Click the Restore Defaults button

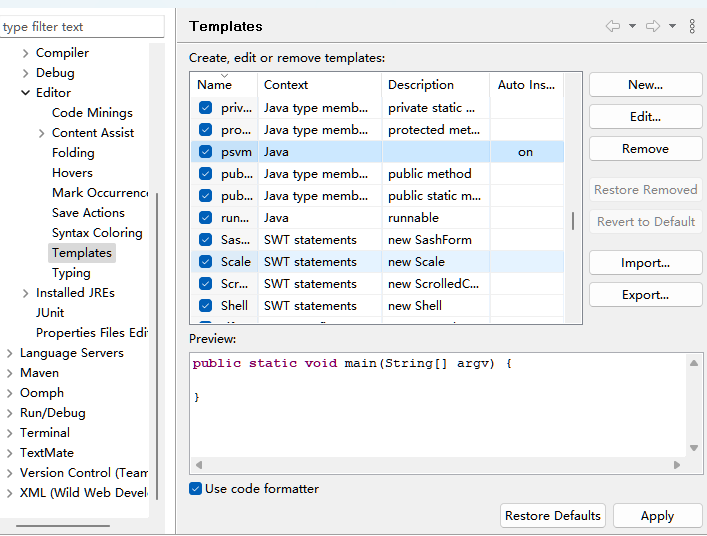click(553, 516)
